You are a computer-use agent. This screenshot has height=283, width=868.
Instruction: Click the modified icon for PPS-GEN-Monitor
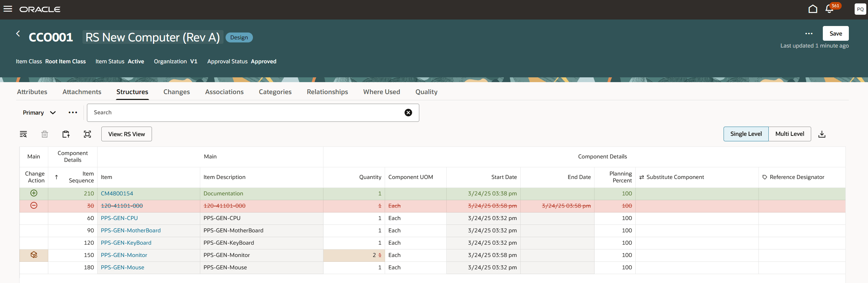pyautogui.click(x=34, y=255)
